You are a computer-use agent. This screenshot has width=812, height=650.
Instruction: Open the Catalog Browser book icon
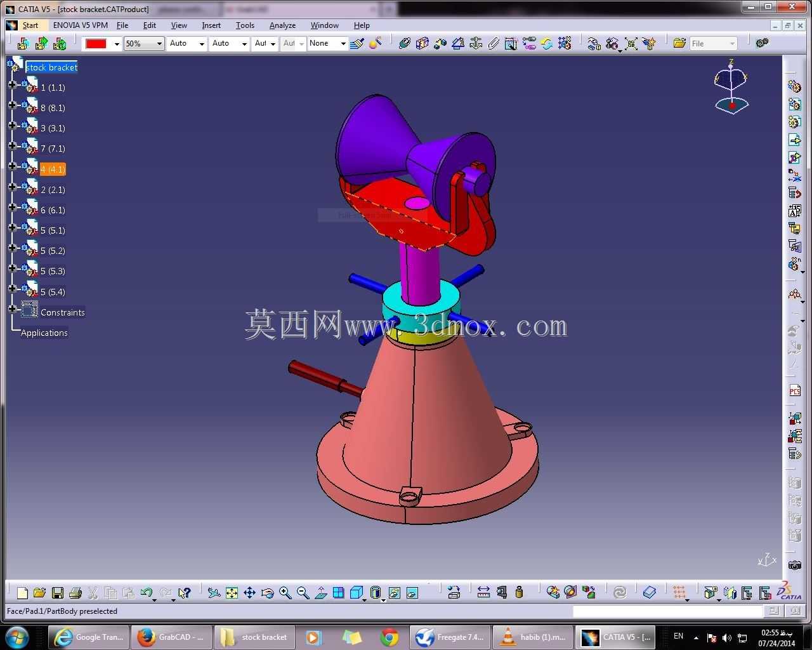click(x=649, y=593)
